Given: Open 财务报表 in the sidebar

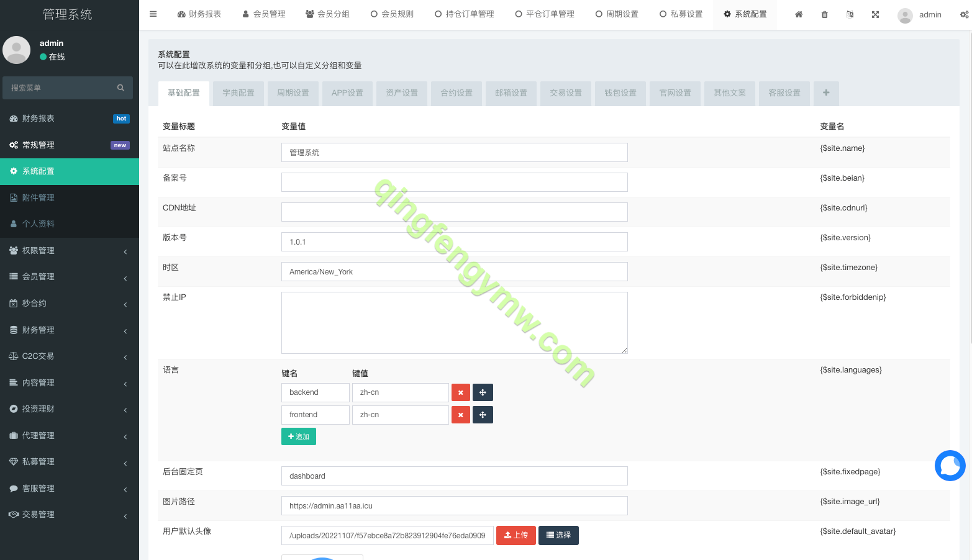Looking at the screenshot, I should [70, 119].
